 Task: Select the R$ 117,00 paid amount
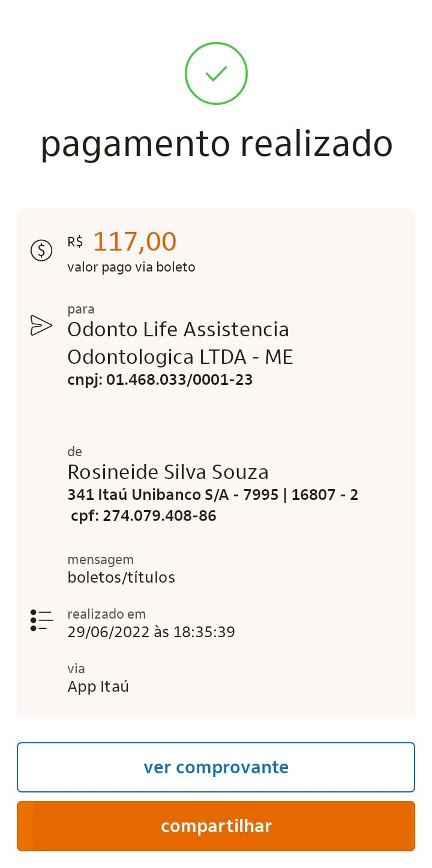click(x=134, y=242)
